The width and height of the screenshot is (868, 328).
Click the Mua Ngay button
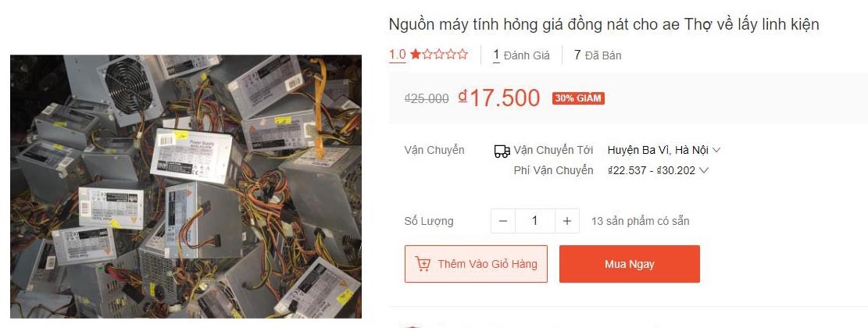coord(630,264)
